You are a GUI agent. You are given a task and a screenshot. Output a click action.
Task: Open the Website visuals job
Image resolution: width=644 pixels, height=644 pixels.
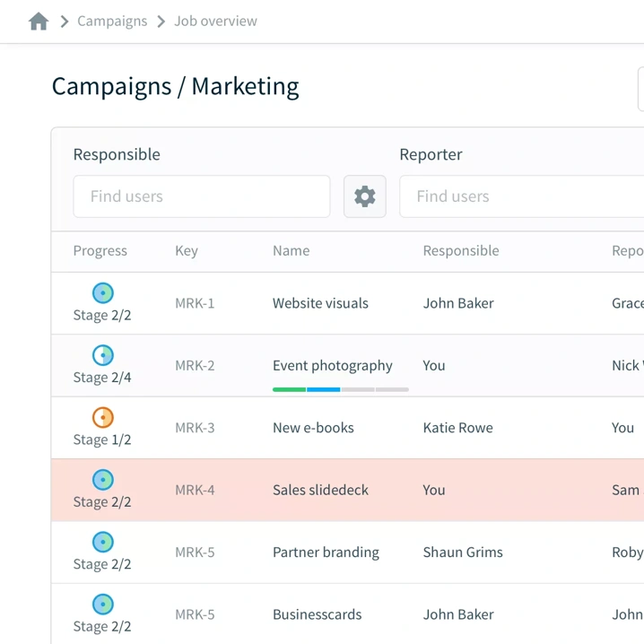click(320, 303)
